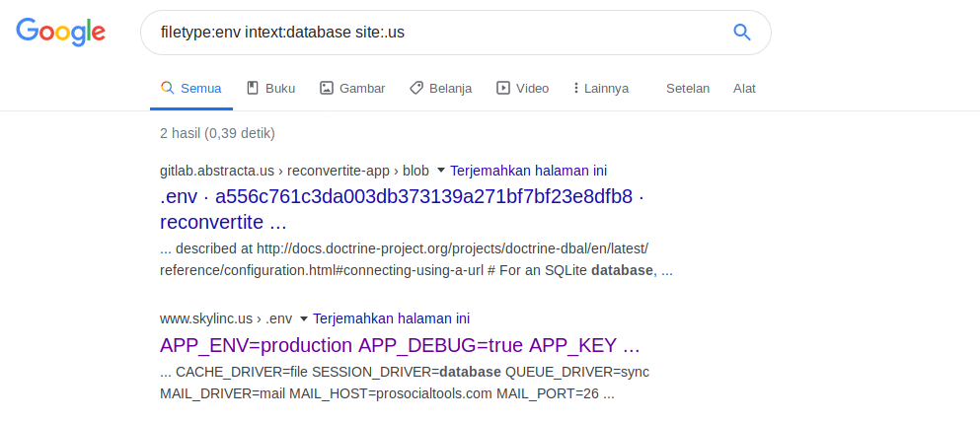Click the doctrine-project snippet text
Screen dimensions: 980x422
(x=416, y=259)
